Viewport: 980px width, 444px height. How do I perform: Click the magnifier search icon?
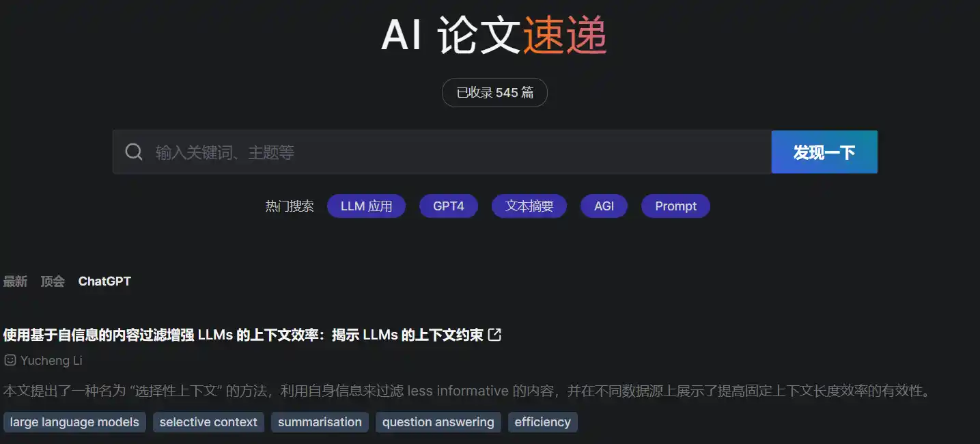[x=134, y=152]
